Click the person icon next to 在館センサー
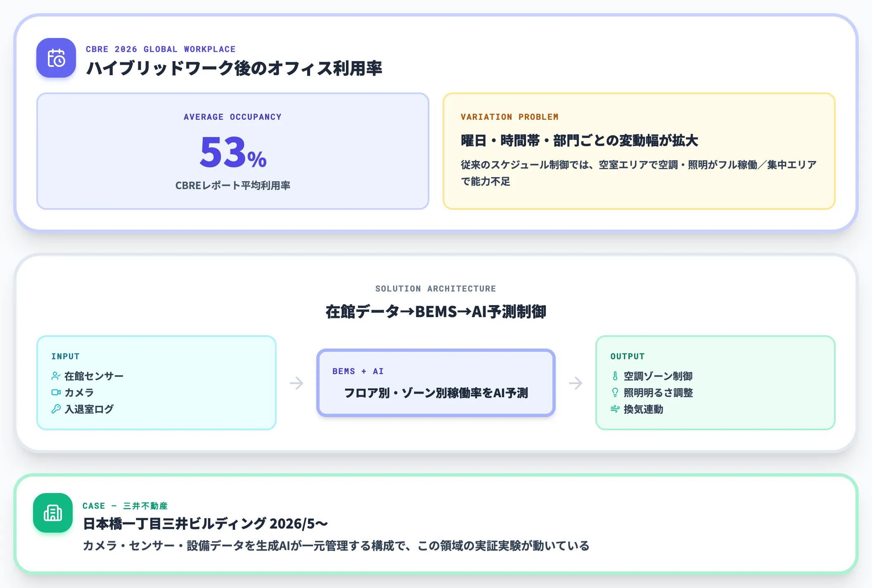The height and width of the screenshot is (588, 872). 56,376
